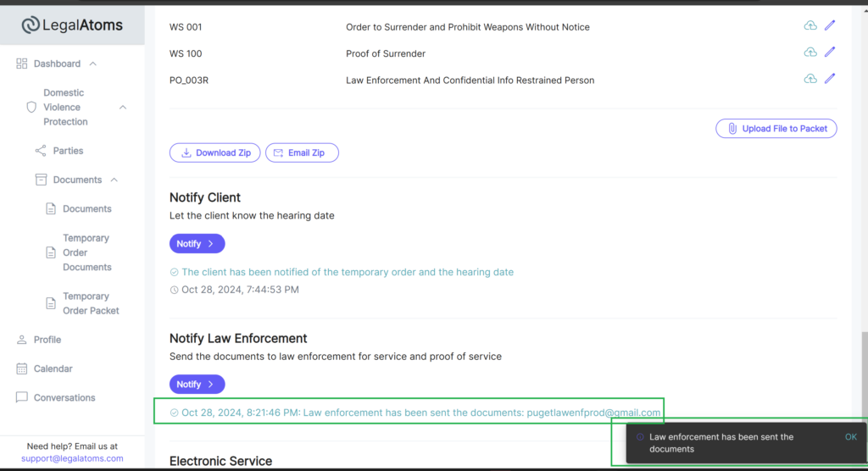Select the text 'WS 001'
The image size is (868, 471).
(186, 27)
